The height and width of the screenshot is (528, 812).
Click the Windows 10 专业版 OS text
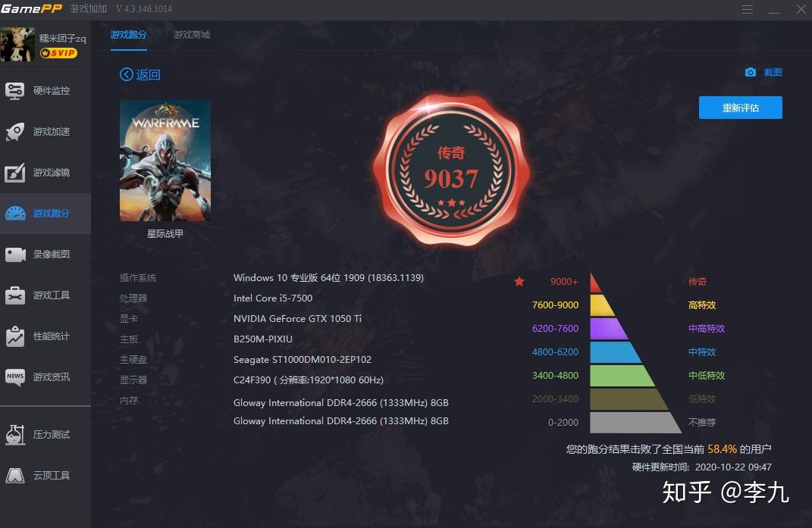pos(328,278)
